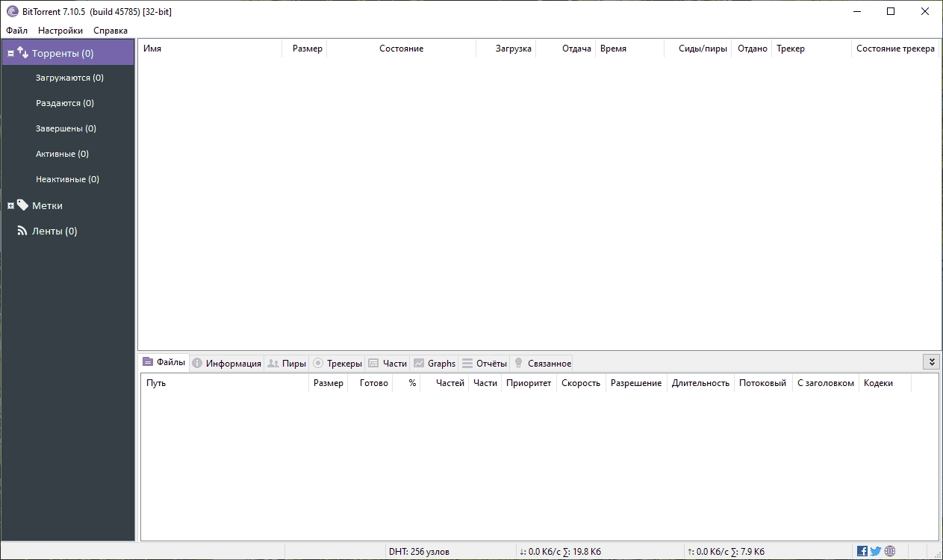Switch to the Пиры tab
This screenshot has height=560, width=943.
point(287,364)
